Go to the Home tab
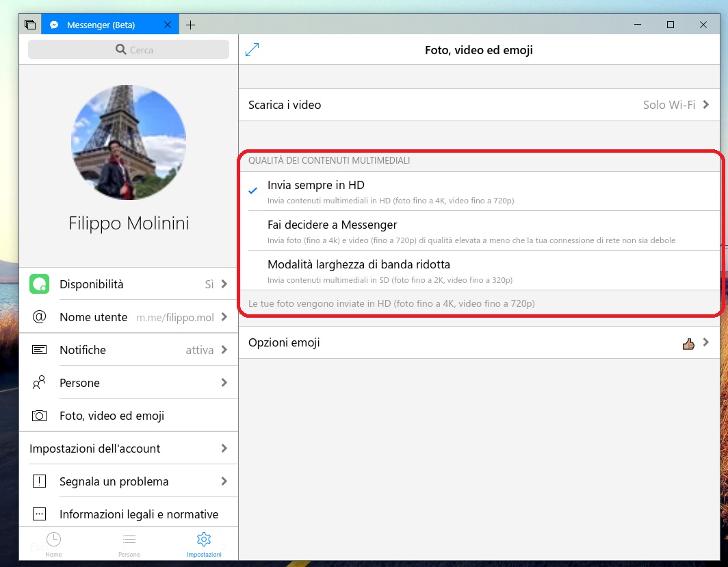Image resolution: width=728 pixels, height=567 pixels. pyautogui.click(x=53, y=544)
